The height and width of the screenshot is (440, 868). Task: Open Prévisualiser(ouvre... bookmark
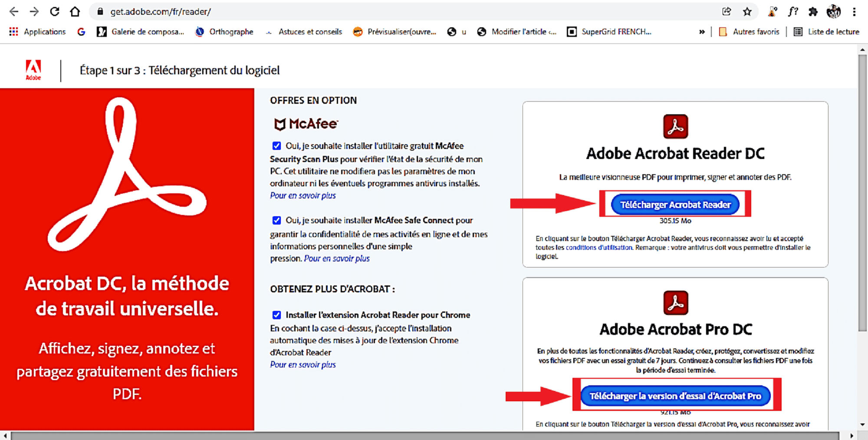click(x=395, y=32)
